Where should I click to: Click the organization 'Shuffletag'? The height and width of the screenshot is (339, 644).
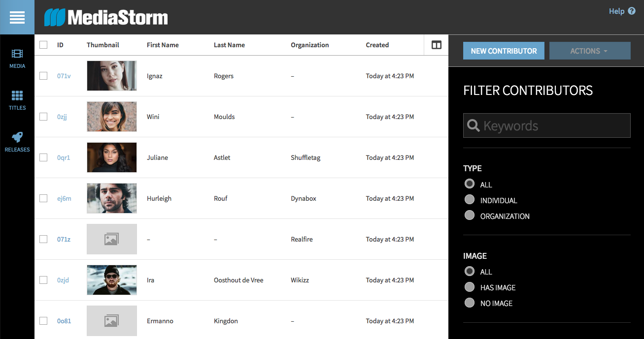(305, 157)
